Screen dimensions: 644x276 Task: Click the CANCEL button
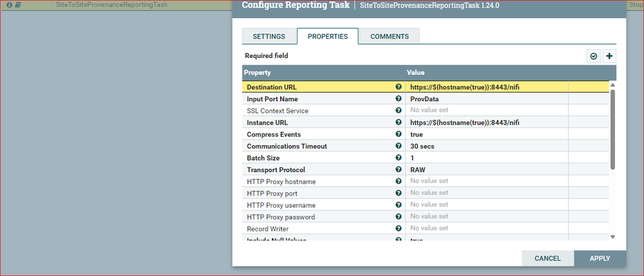pyautogui.click(x=547, y=259)
